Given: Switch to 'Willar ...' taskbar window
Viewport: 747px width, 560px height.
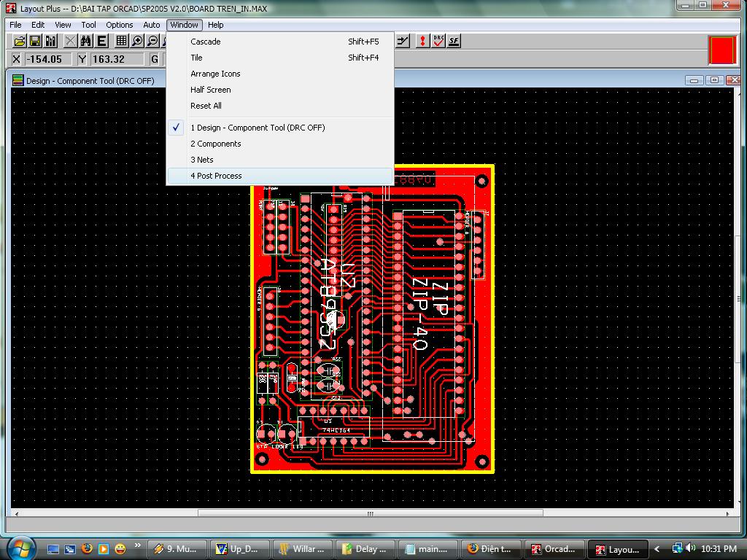Looking at the screenshot, I should pyautogui.click(x=303, y=549).
